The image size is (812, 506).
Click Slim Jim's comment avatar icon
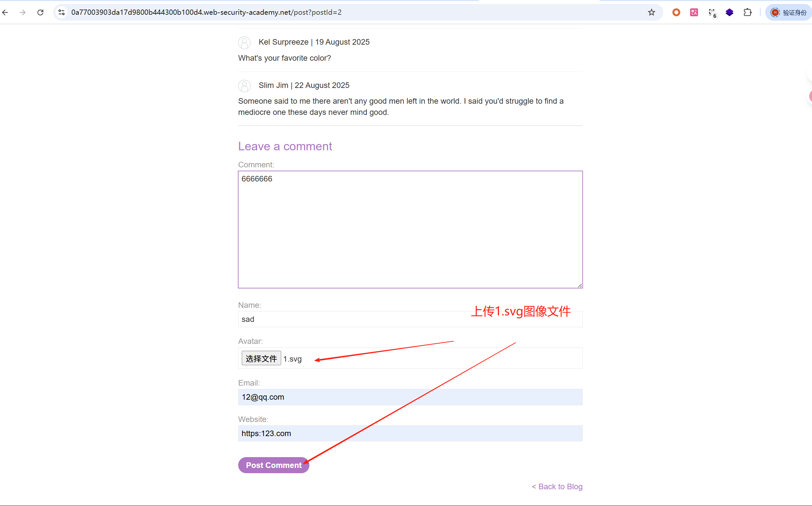click(244, 86)
